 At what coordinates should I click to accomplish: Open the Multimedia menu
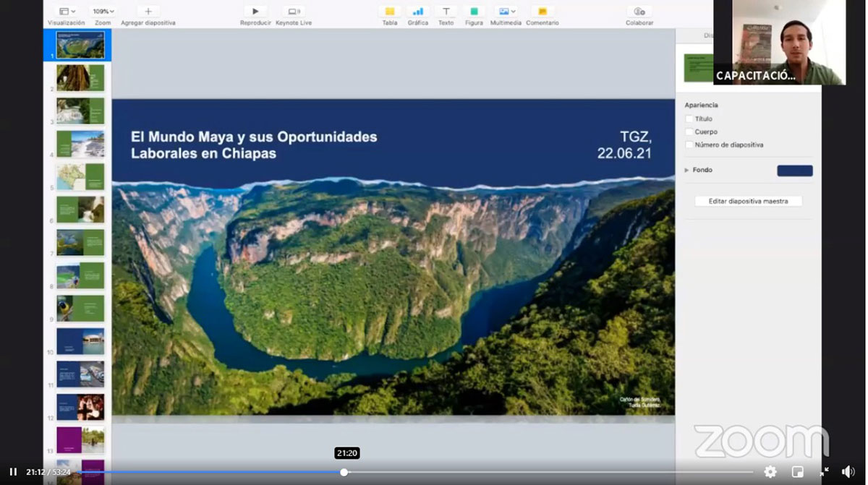point(506,12)
